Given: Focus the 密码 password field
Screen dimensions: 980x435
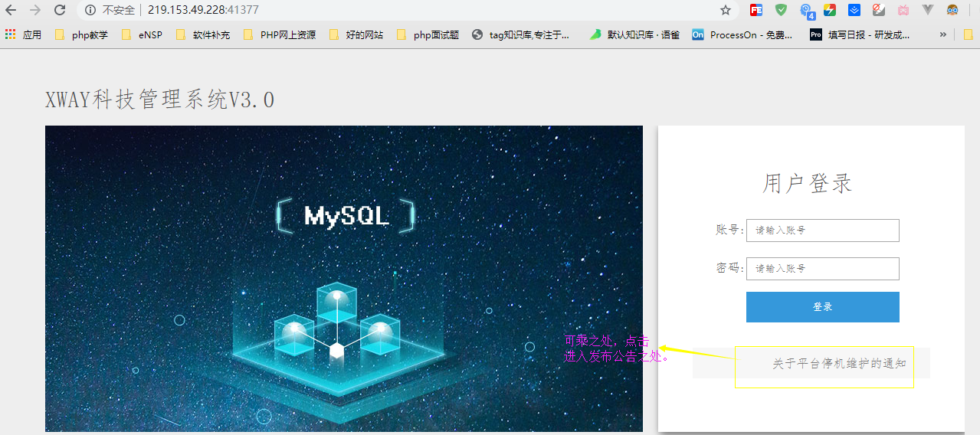Looking at the screenshot, I should tap(822, 269).
